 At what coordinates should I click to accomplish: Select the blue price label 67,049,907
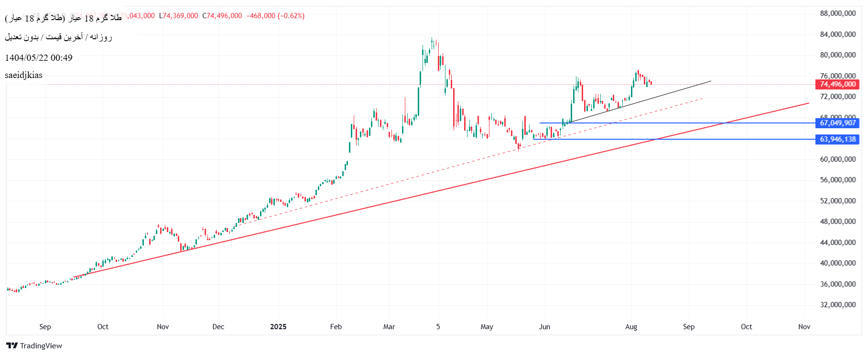837,123
